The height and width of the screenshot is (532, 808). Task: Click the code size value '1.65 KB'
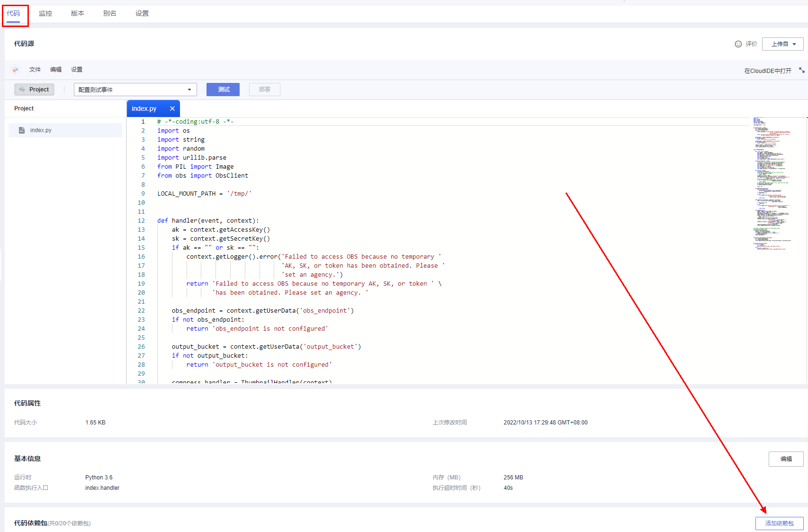pos(96,423)
